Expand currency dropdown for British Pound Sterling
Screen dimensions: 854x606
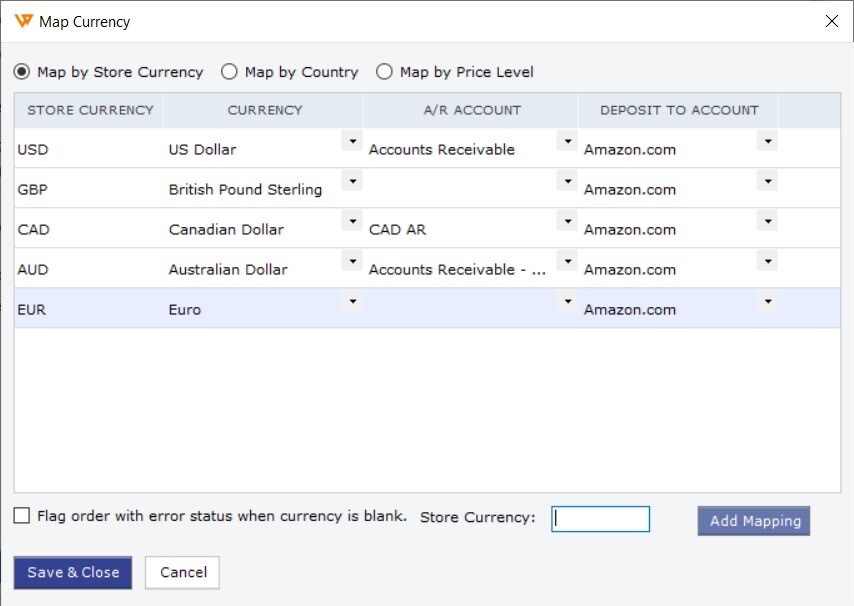pos(352,181)
